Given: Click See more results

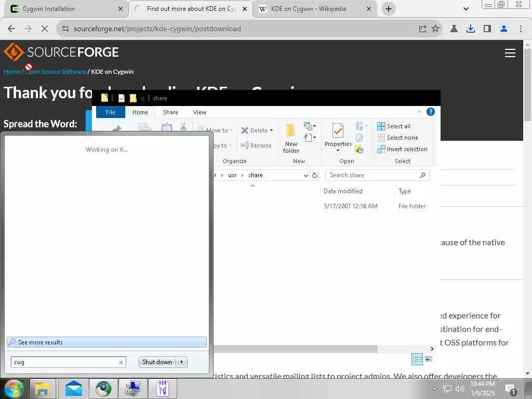Looking at the screenshot, I should pyautogui.click(x=107, y=342).
